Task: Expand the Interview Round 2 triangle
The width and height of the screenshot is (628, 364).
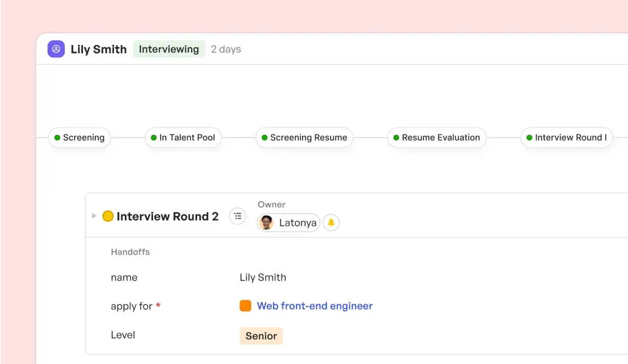Action: (94, 216)
